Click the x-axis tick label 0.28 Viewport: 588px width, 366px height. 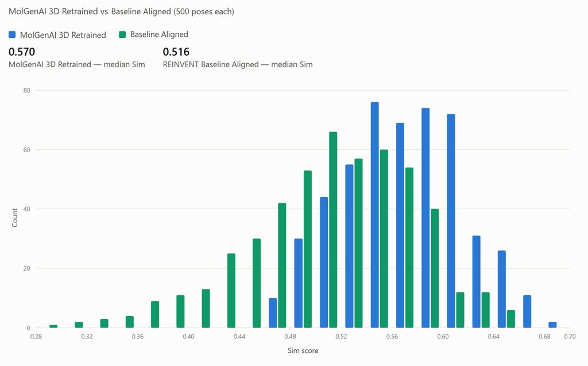point(36,336)
